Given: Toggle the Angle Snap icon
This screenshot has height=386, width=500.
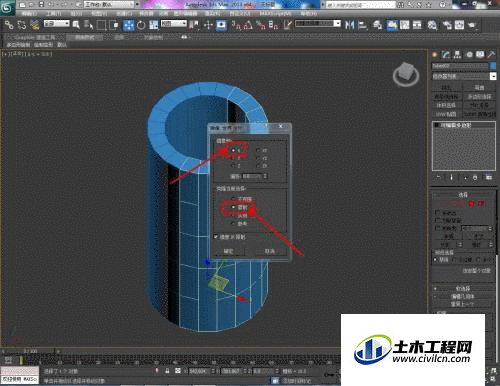Looking at the screenshot, I should [248, 25].
